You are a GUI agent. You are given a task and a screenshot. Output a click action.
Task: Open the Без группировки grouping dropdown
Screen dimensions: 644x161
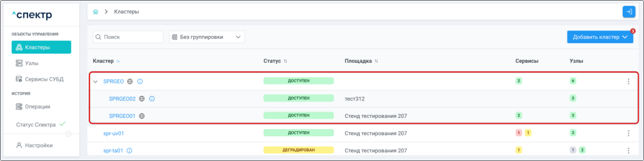(207, 37)
